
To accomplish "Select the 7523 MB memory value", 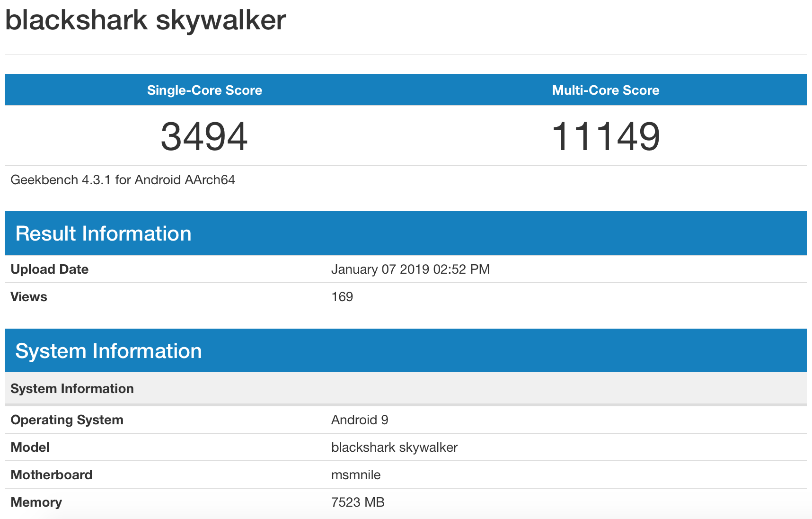I will tap(358, 502).
